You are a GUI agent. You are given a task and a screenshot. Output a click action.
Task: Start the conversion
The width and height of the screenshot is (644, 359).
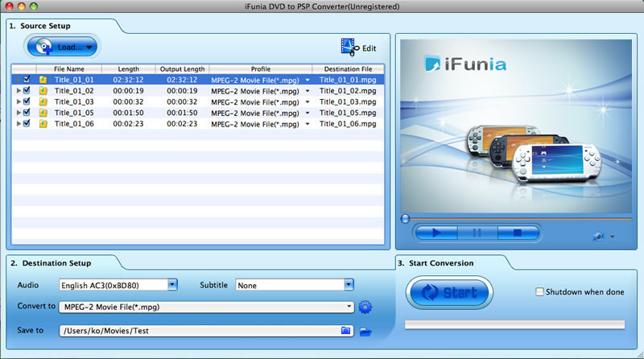pyautogui.click(x=450, y=292)
